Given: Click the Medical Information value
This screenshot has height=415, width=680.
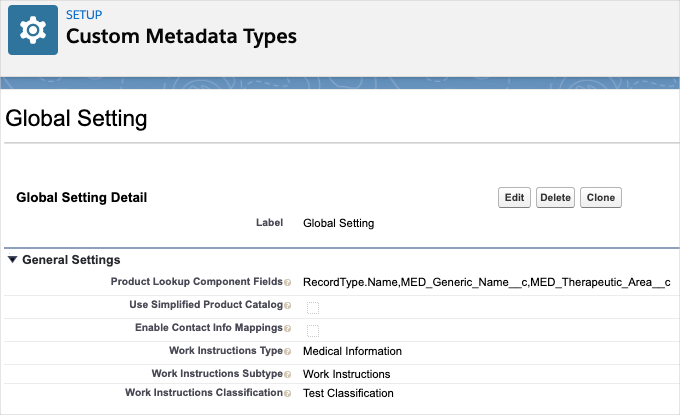Looking at the screenshot, I should (x=352, y=352).
